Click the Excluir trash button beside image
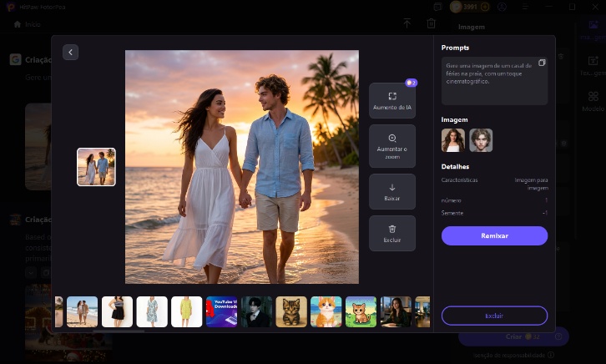Image resolution: width=606 pixels, height=364 pixels. tap(392, 233)
